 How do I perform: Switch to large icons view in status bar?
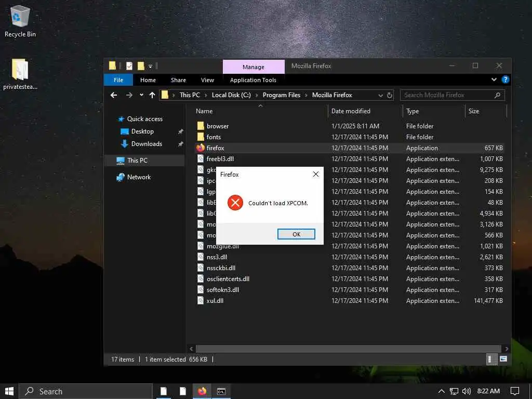[x=503, y=359]
